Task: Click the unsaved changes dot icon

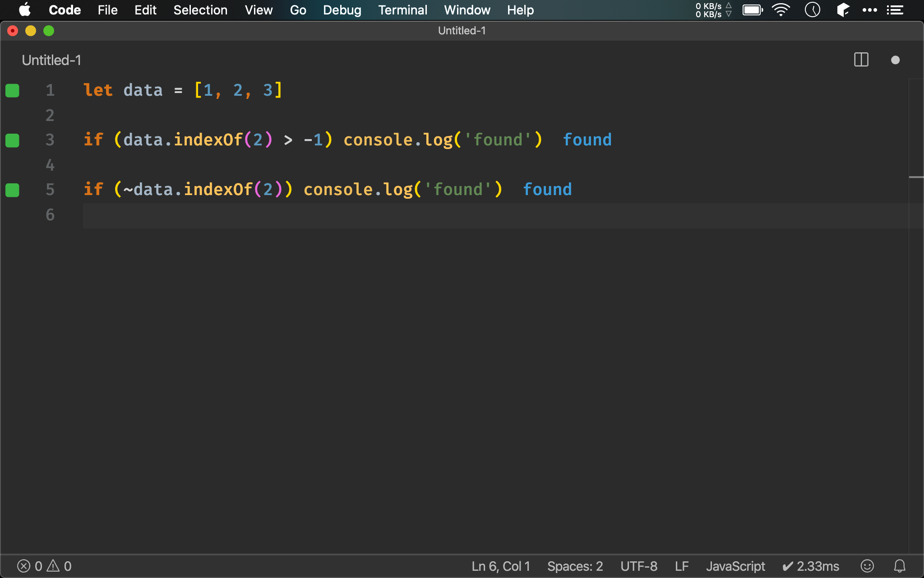Action: pyautogui.click(x=895, y=60)
